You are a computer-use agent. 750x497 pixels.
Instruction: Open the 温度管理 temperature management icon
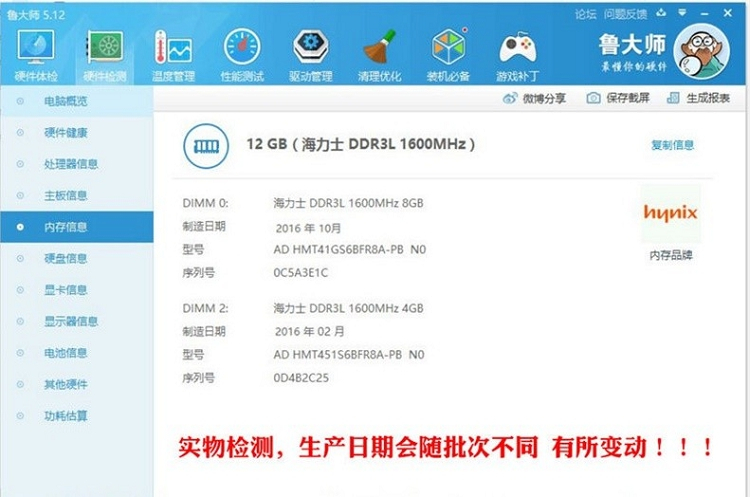(173, 47)
